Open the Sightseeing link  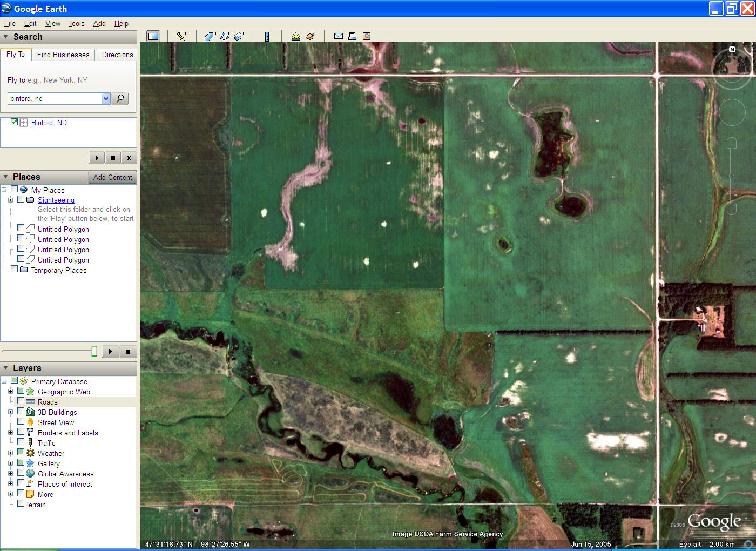pyautogui.click(x=56, y=200)
